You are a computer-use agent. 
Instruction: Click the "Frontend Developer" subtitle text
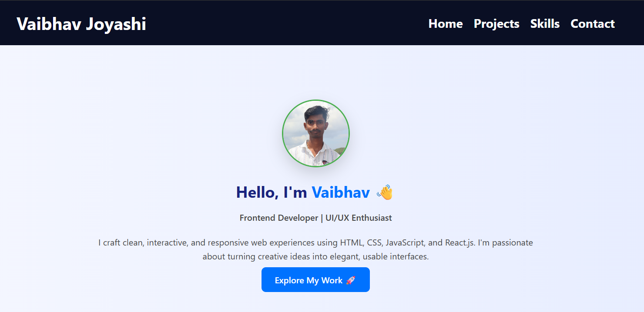coord(278,218)
